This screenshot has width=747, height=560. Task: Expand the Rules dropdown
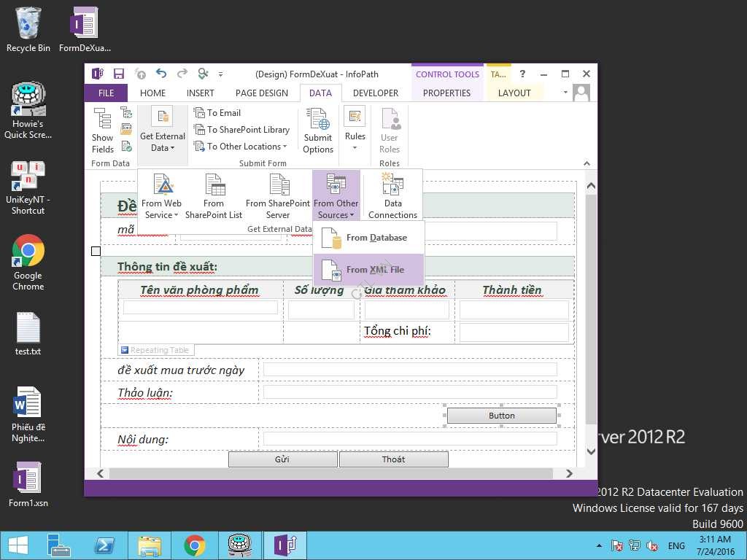(x=355, y=131)
